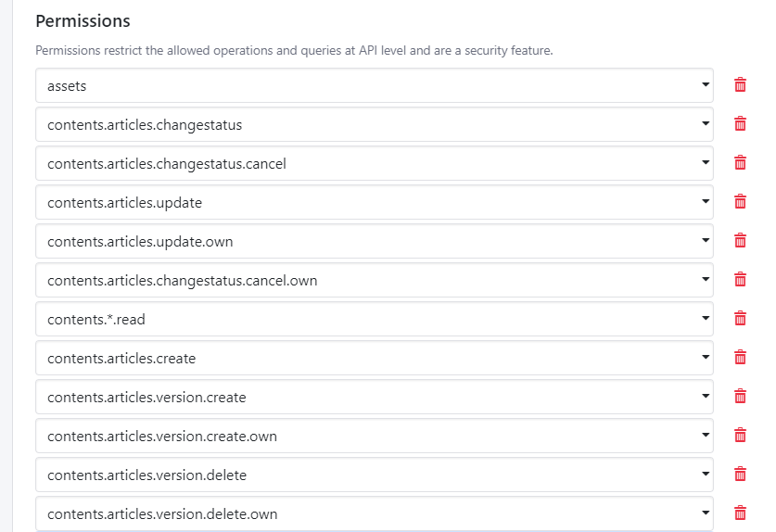
Task: Expand contents.articles.version.create.own dropdown
Action: 375,436
